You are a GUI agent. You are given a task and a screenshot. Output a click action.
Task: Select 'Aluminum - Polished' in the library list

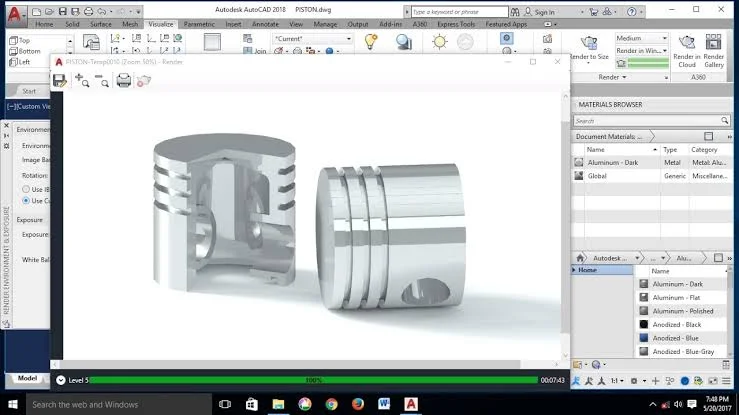[682, 311]
